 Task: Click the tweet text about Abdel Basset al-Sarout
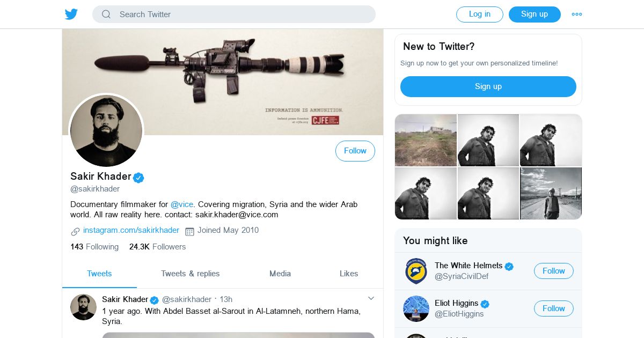tap(231, 317)
